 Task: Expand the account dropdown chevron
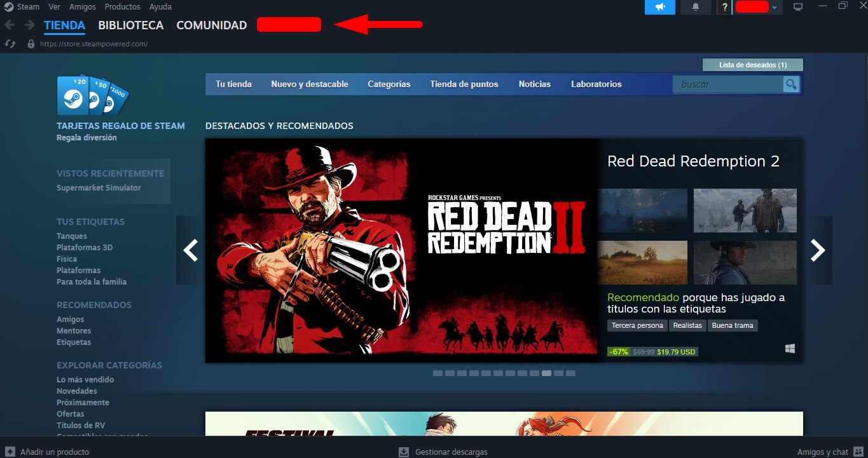point(774,7)
